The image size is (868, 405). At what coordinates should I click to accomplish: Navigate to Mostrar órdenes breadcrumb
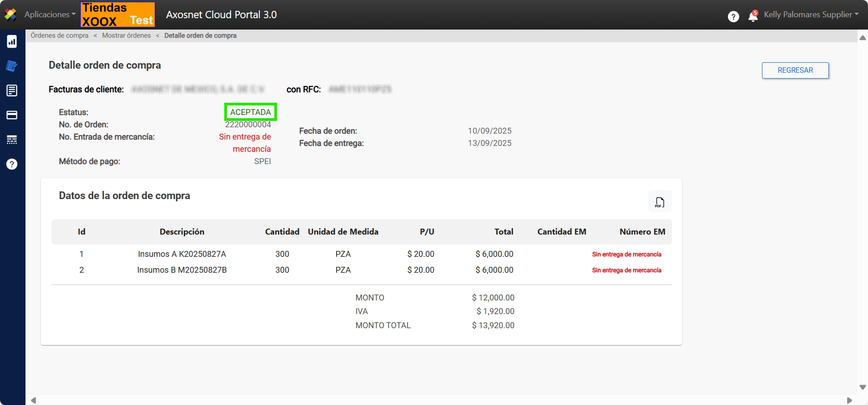coord(126,35)
